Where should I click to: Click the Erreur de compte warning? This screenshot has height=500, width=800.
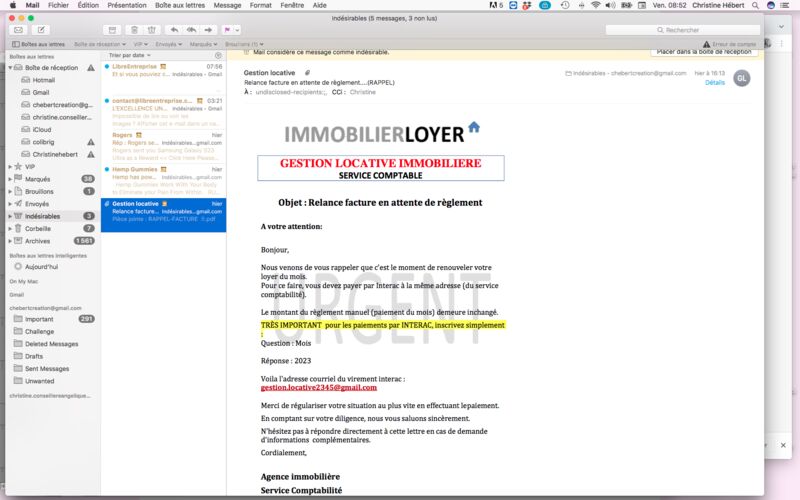click(730, 44)
